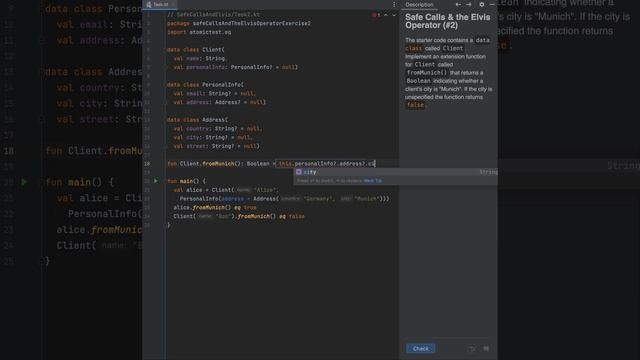Viewport: 640px width, 360px height.
Task: Close the Task.kt editor tab
Action: click(x=174, y=4)
